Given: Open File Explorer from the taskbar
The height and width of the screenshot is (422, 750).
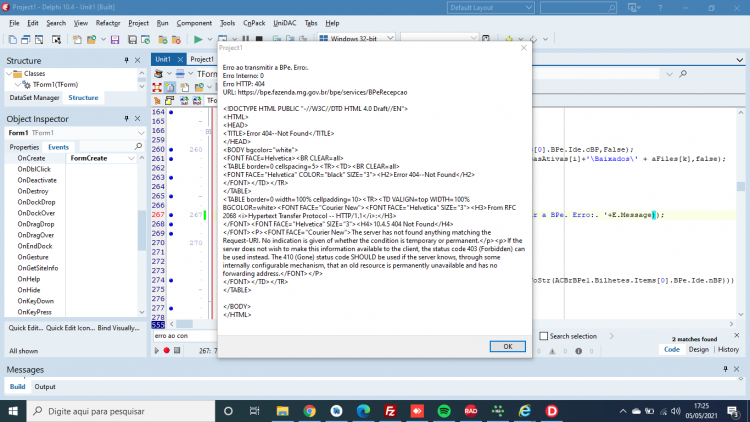Looking at the screenshot, I should coord(283,411).
